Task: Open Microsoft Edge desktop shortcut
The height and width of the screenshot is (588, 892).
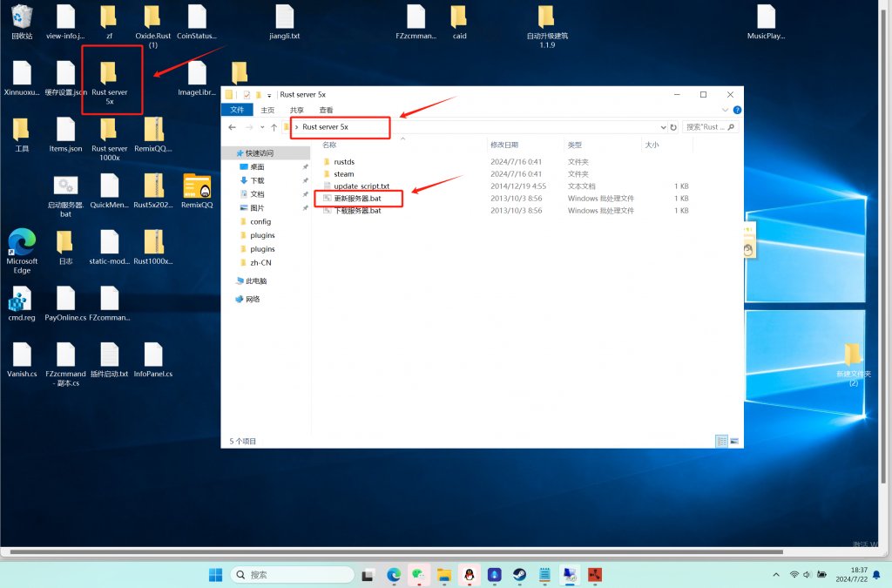Action: (x=22, y=243)
